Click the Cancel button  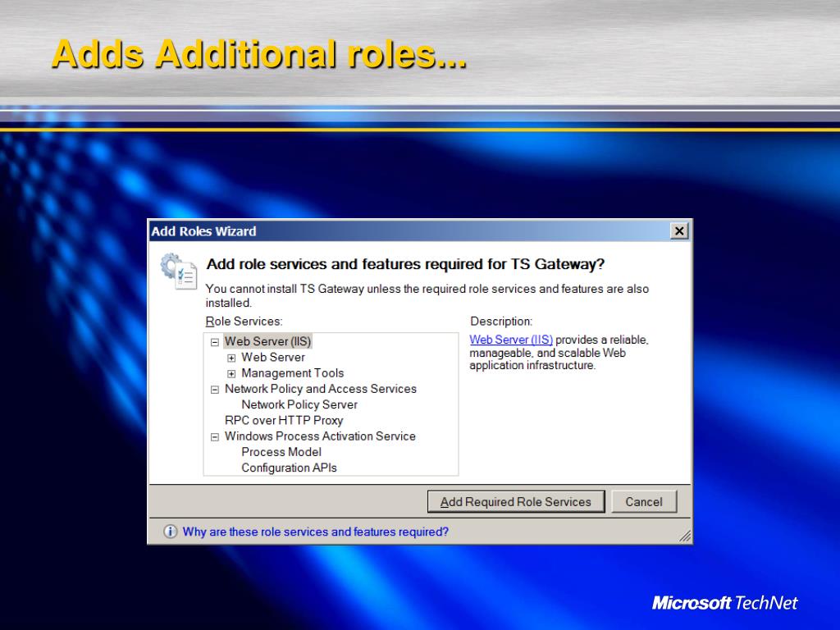pos(644,502)
